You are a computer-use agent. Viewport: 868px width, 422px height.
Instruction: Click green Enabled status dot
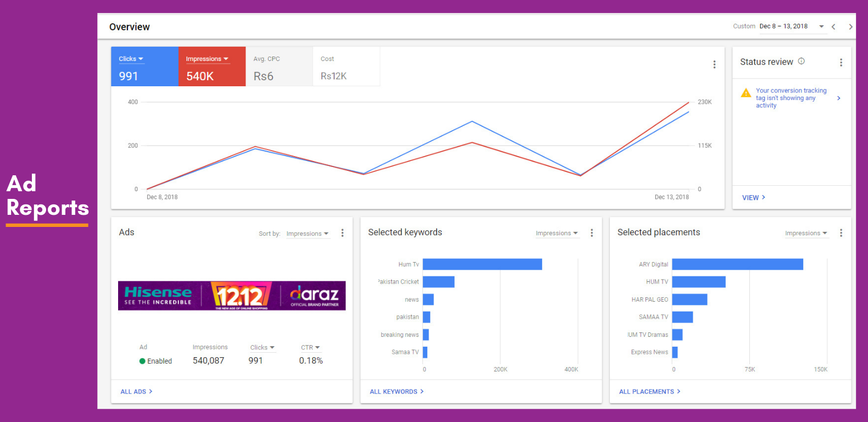[x=142, y=361]
